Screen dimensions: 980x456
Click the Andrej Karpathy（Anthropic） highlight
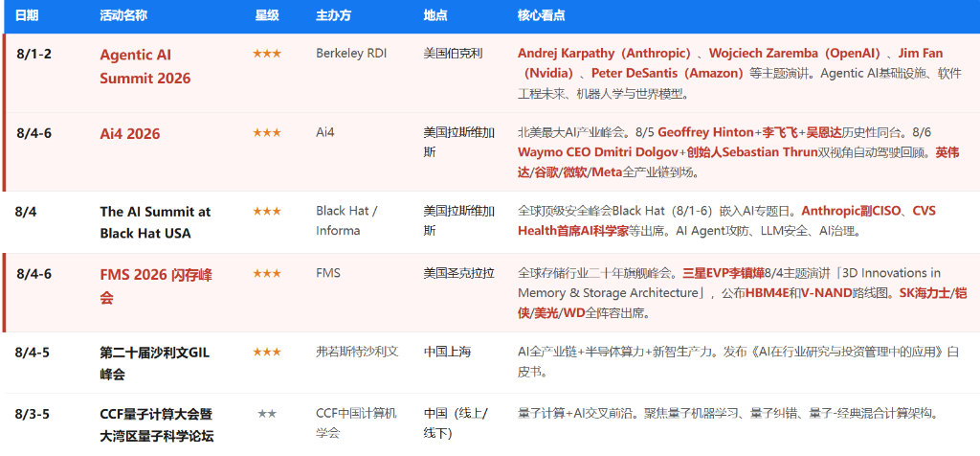[x=605, y=54]
